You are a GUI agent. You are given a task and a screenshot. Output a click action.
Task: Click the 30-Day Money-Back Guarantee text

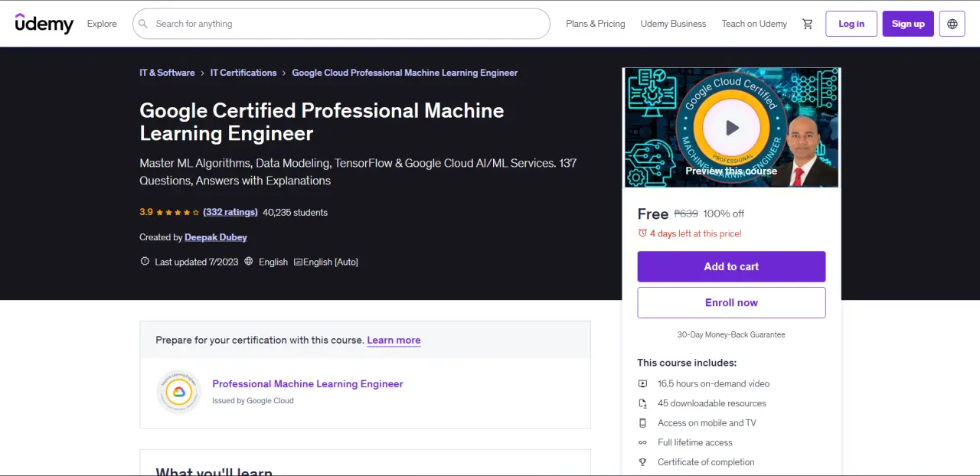point(731,334)
